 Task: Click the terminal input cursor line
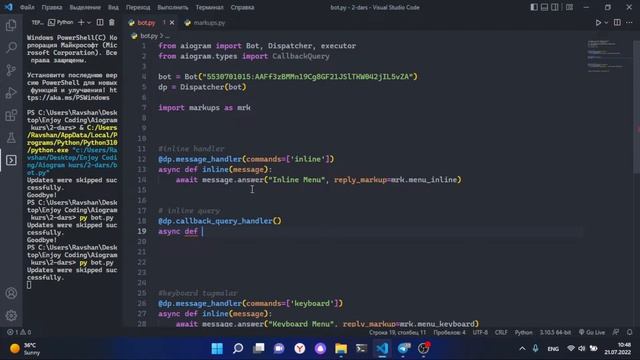click(x=29, y=285)
